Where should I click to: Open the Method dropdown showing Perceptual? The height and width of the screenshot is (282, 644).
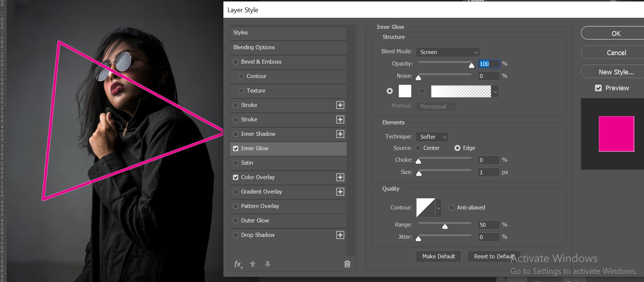[436, 107]
